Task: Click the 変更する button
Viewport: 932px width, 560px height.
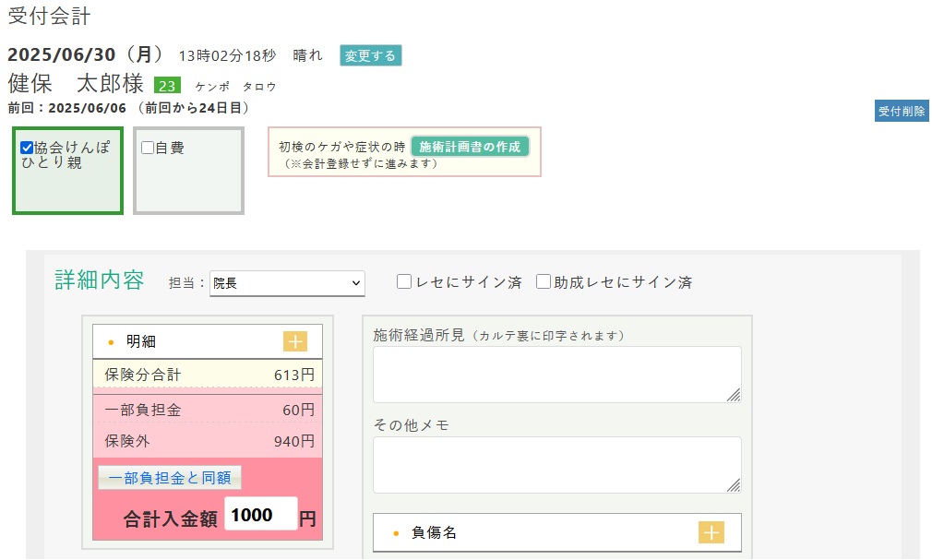Action: pyautogui.click(x=370, y=55)
